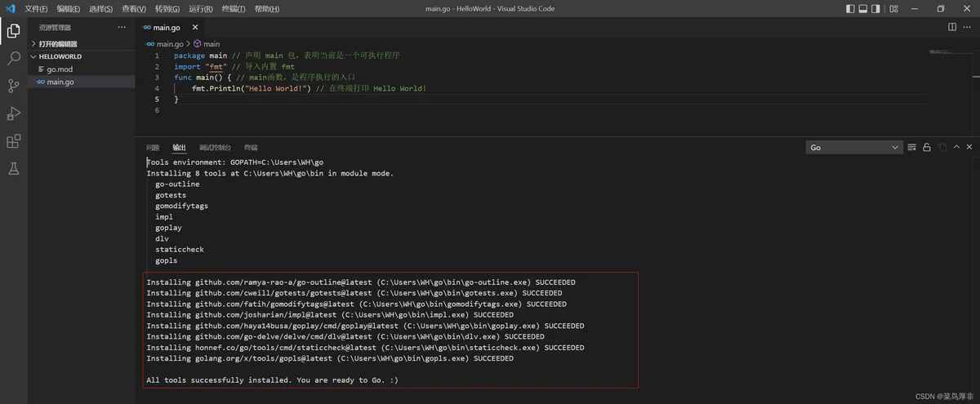Click the VS Code logo in the title bar
The image size is (980, 404).
click(10, 8)
